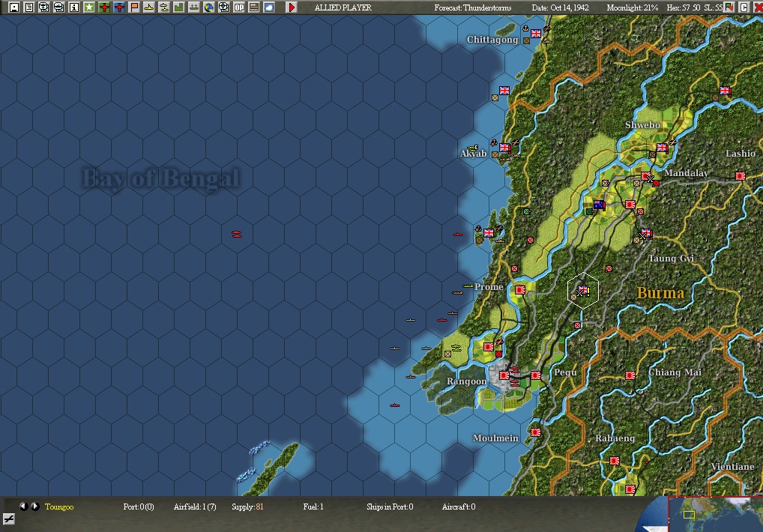Viewport: 763px width, 532px height.
Task: Select the Japanese unit at Rangoon
Action: coord(504,375)
